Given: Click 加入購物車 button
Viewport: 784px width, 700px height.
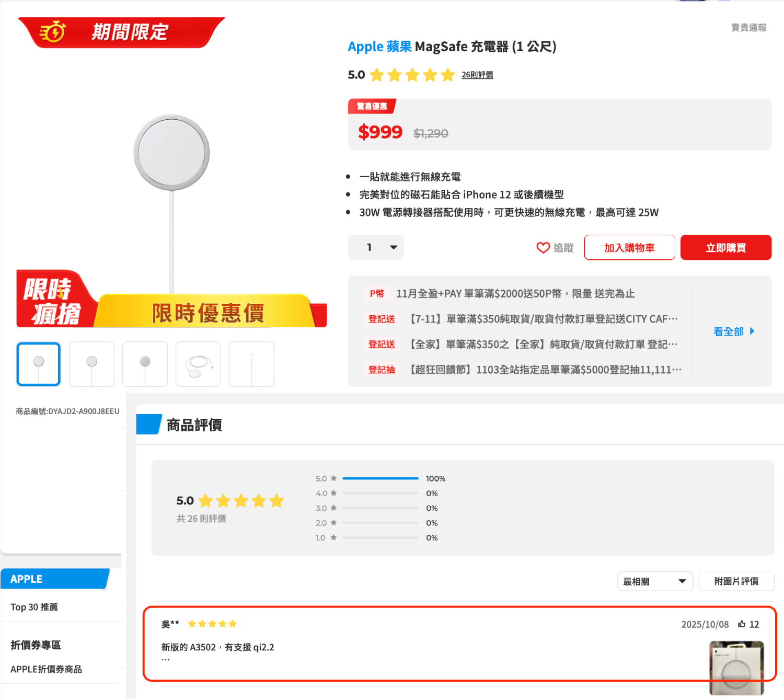Looking at the screenshot, I should (x=629, y=248).
